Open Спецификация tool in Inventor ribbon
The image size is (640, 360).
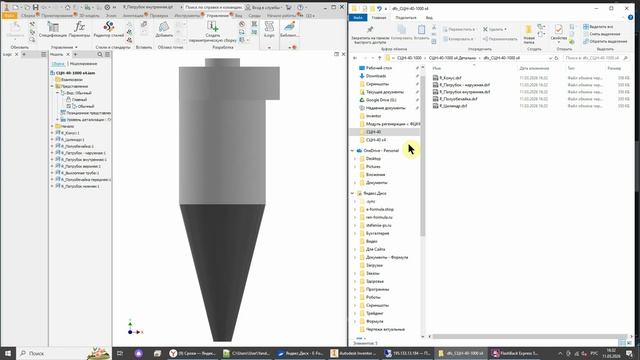(53, 29)
